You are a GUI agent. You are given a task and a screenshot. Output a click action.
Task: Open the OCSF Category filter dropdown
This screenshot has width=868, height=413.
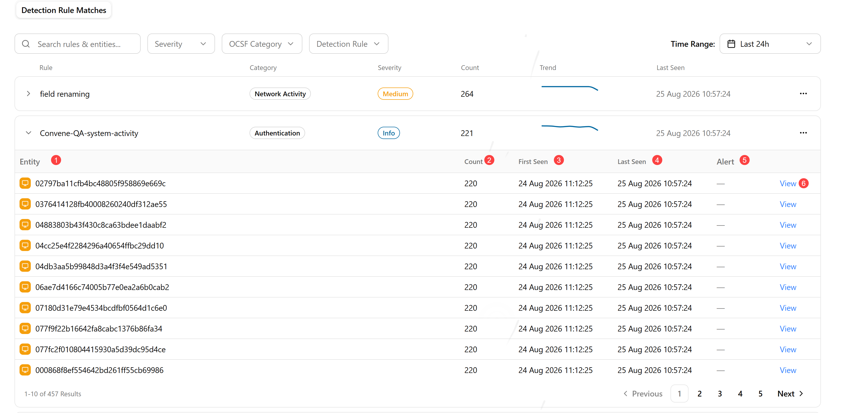(262, 44)
